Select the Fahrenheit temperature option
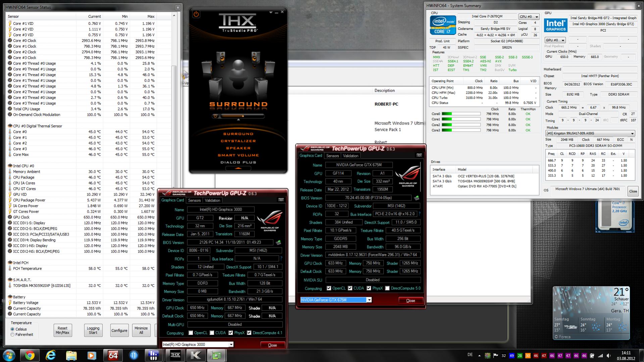Viewport: 644px width, 362px height. 12,334
